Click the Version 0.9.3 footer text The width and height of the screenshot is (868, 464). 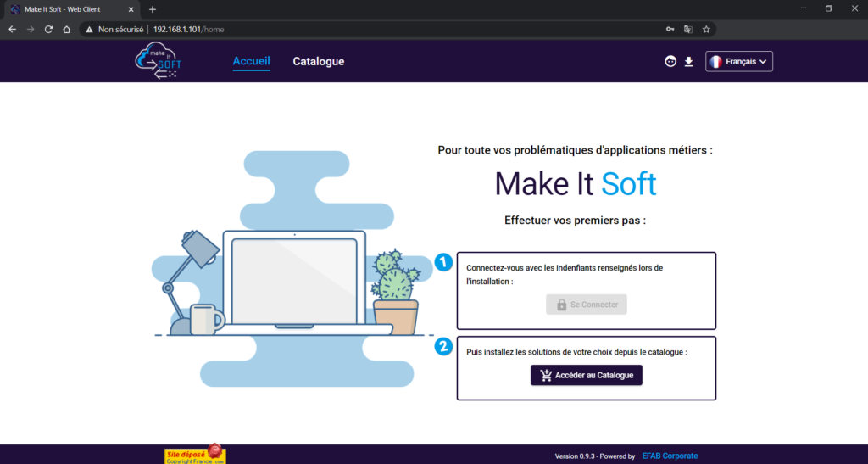coord(595,456)
